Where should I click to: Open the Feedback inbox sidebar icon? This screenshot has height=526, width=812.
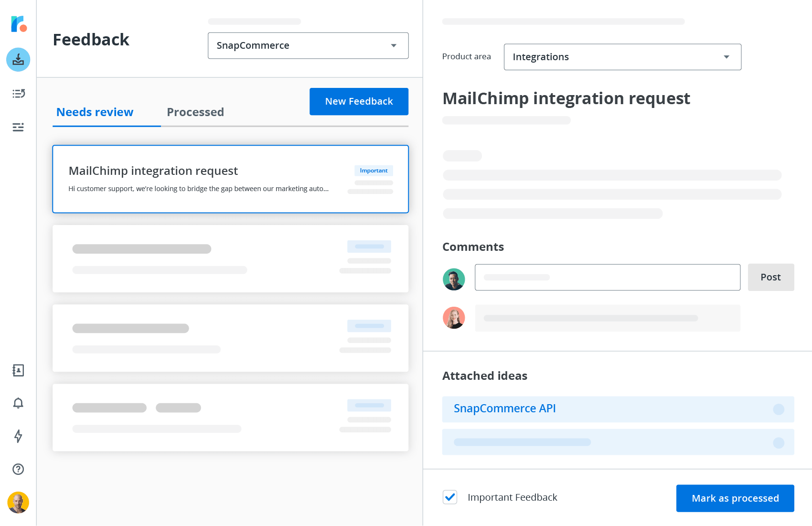point(18,60)
